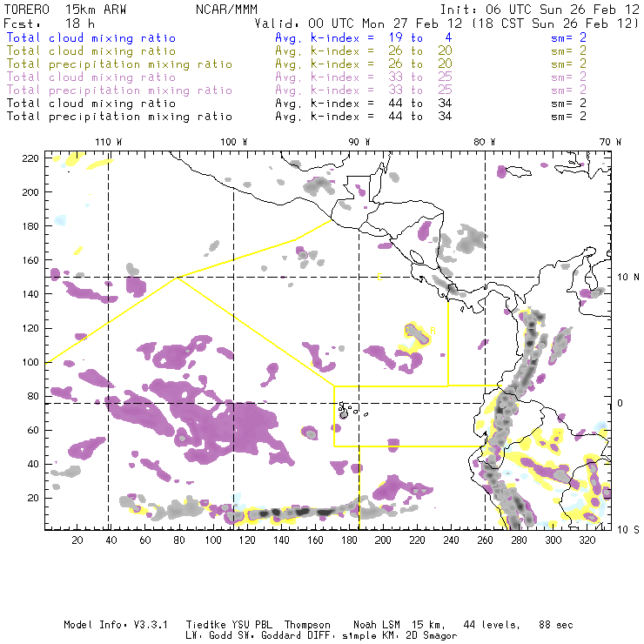
Task: Select the 'Init: 06 UTC Sun 26 Feb 12' text
Action: click(540, 10)
